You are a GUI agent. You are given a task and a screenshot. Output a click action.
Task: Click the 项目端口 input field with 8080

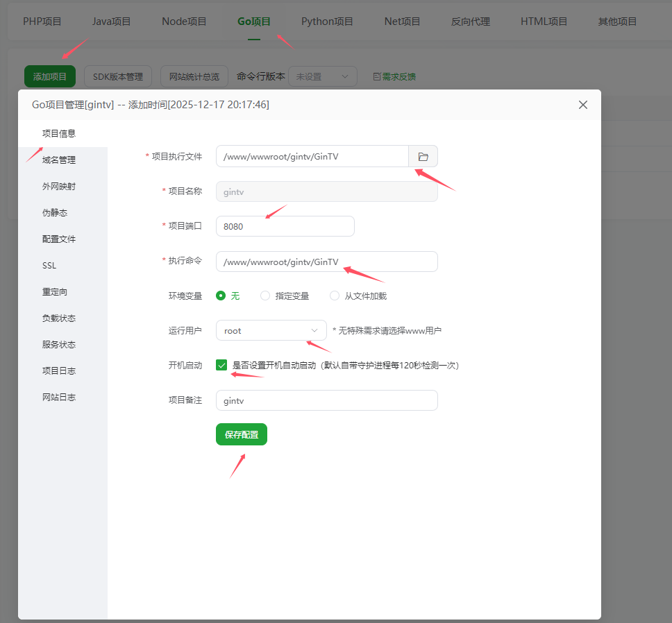click(285, 226)
